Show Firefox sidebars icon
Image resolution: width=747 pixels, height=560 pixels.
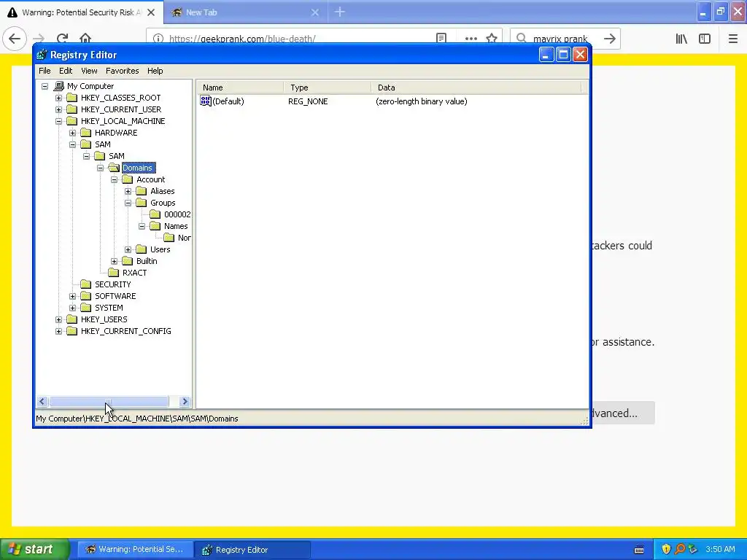[x=705, y=39]
